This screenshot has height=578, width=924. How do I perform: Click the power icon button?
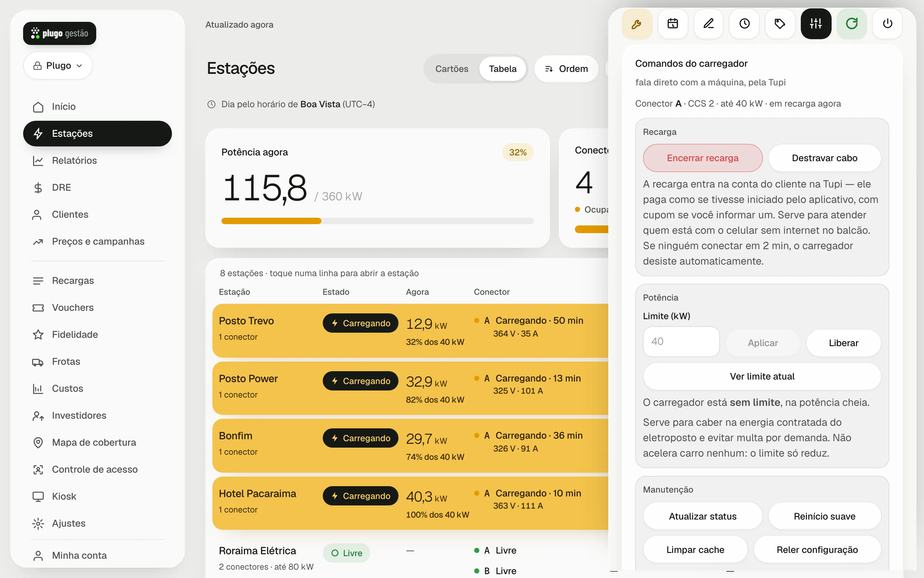coord(887,24)
